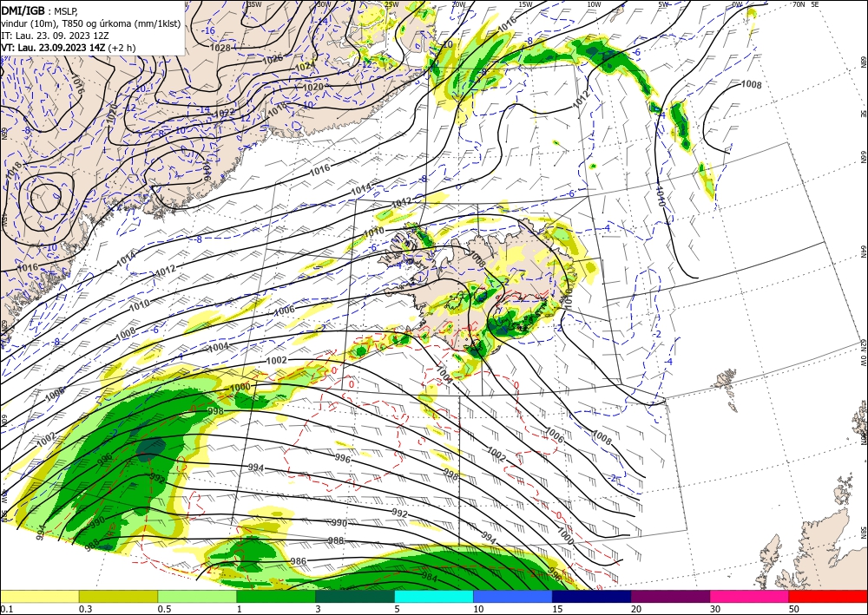Click the 0.3 legend value

[85, 609]
